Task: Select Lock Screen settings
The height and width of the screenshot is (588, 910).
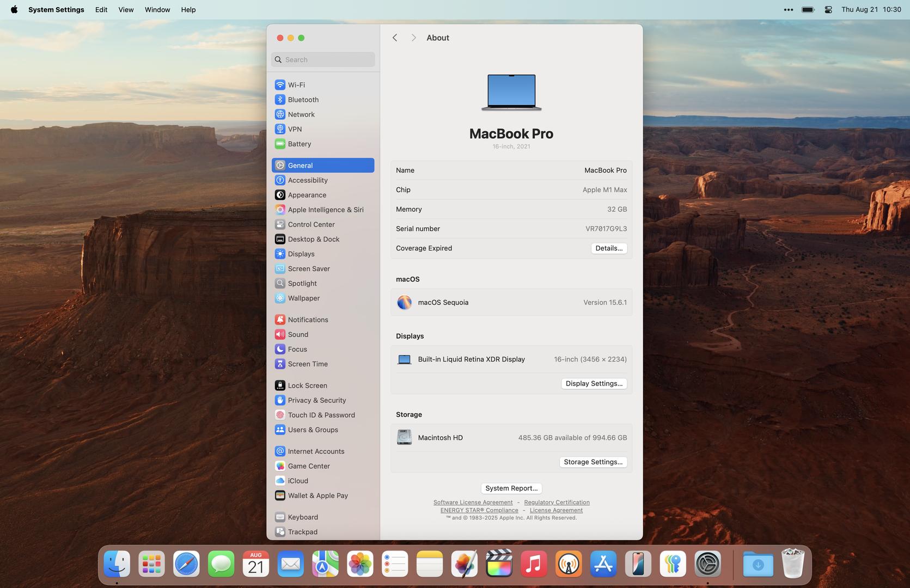Action: [323, 385]
